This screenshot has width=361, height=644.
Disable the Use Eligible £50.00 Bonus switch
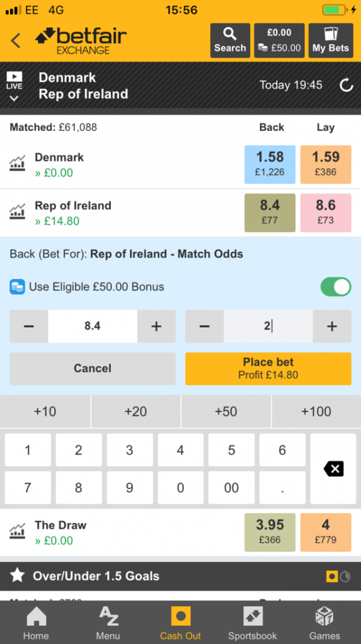point(336,287)
